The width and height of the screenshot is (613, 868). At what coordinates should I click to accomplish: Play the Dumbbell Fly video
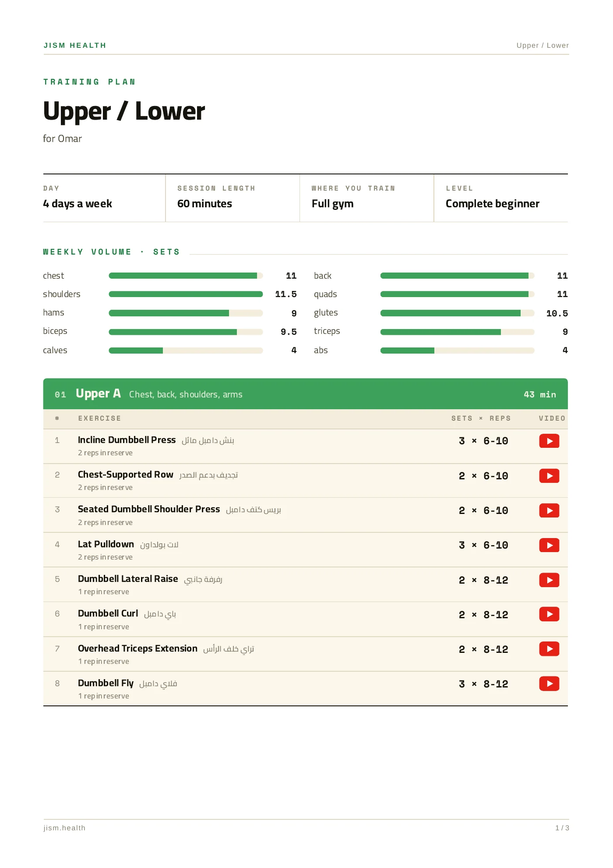coord(549,684)
